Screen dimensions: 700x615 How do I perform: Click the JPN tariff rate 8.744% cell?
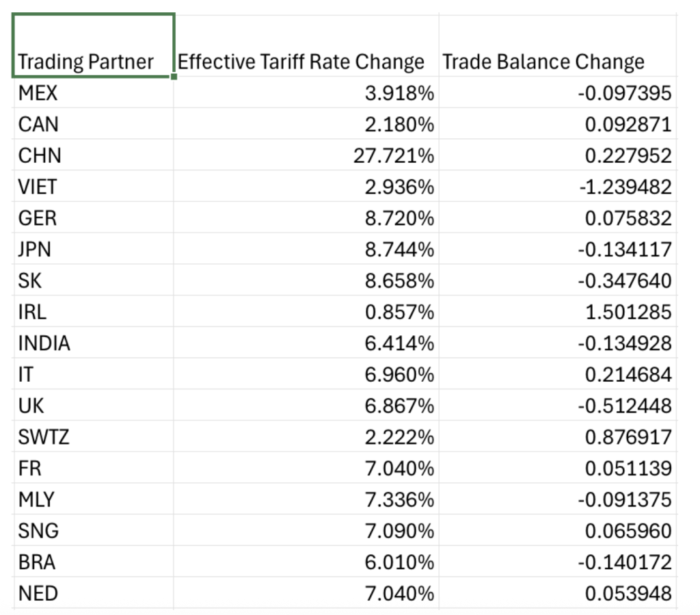[x=306, y=250]
